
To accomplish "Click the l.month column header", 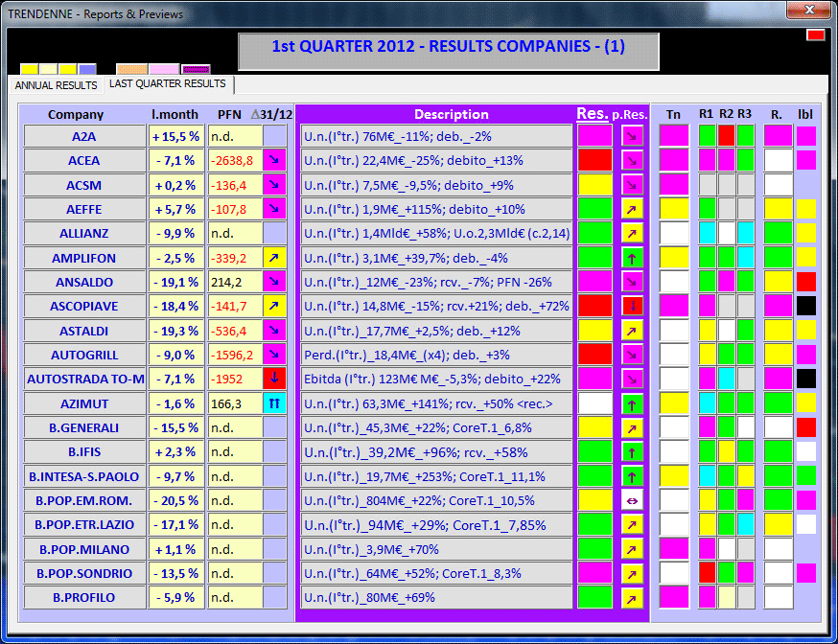I will tap(175, 114).
